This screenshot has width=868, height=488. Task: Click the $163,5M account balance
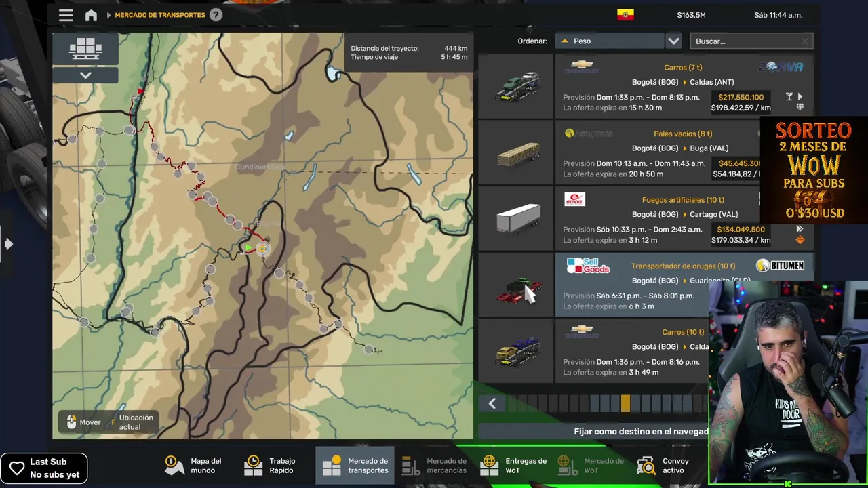[691, 15]
